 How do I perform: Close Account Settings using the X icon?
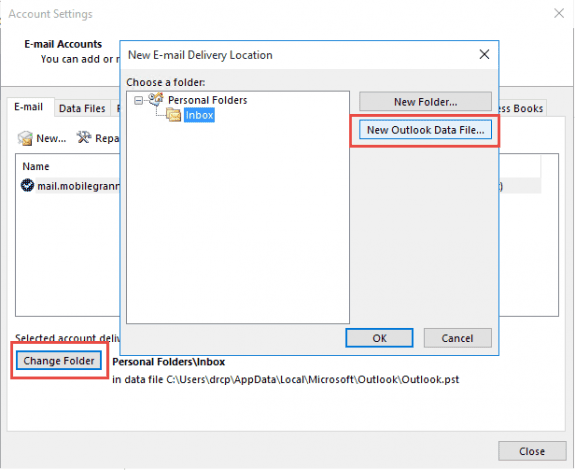pyautogui.click(x=559, y=14)
